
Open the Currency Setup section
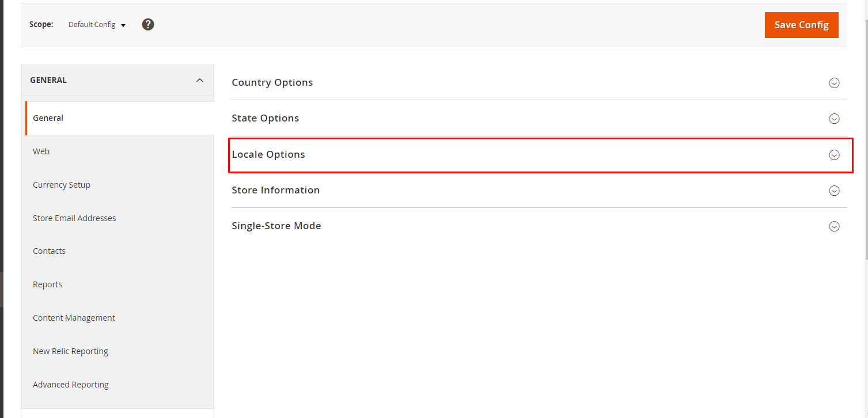[62, 185]
